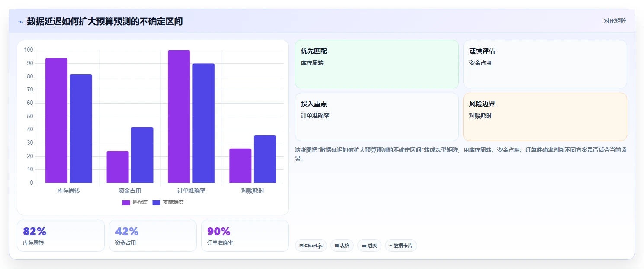Select the Chart.js tag chip
This screenshot has width=644, height=269.
(311, 246)
